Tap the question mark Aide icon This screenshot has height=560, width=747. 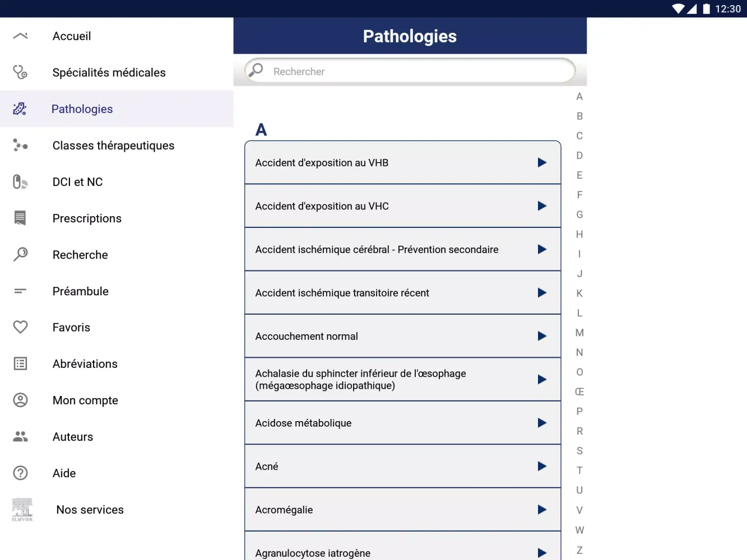20,473
